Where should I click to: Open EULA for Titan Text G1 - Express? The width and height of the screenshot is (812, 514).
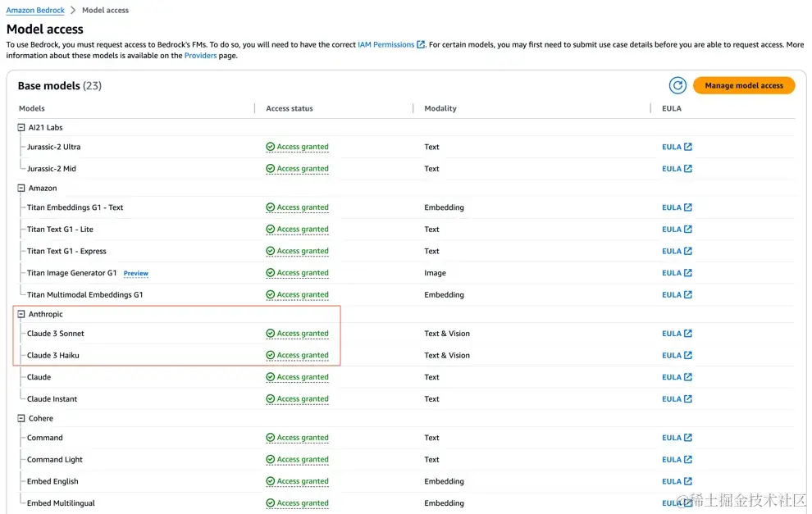click(677, 251)
